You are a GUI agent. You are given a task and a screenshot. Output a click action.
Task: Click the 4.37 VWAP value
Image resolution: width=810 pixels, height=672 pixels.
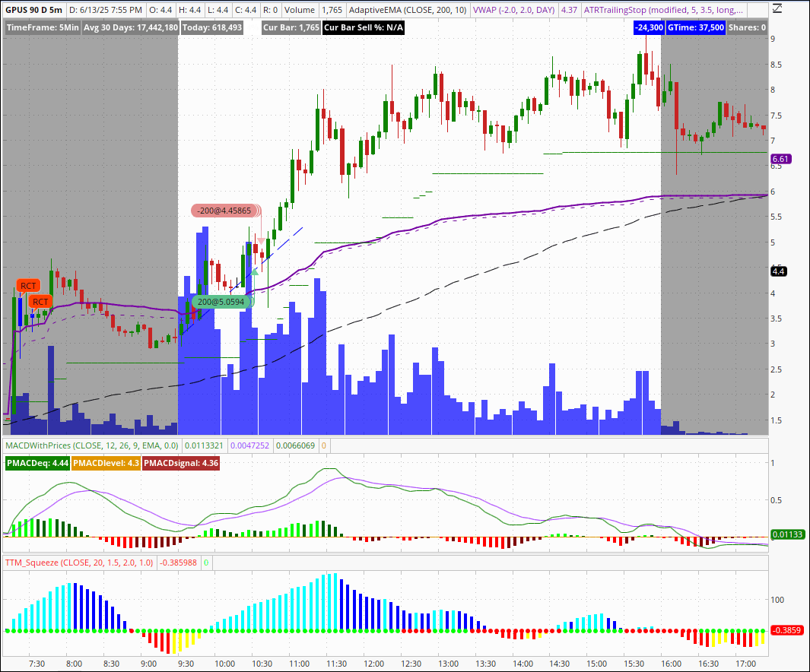(569, 10)
